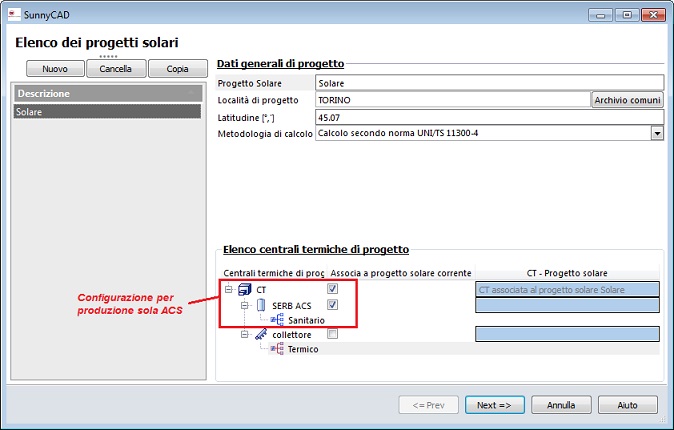
Task: Enable the collettore association checkbox
Action: click(x=332, y=335)
